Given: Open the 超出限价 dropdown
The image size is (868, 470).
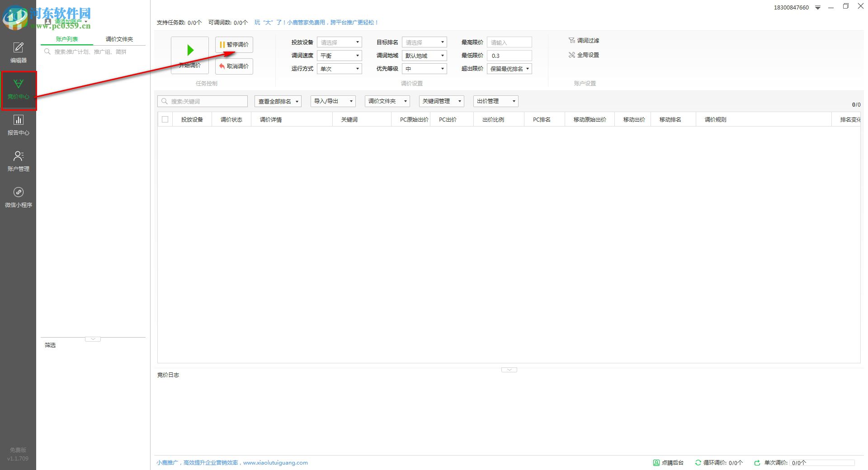Looking at the screenshot, I should [509, 69].
